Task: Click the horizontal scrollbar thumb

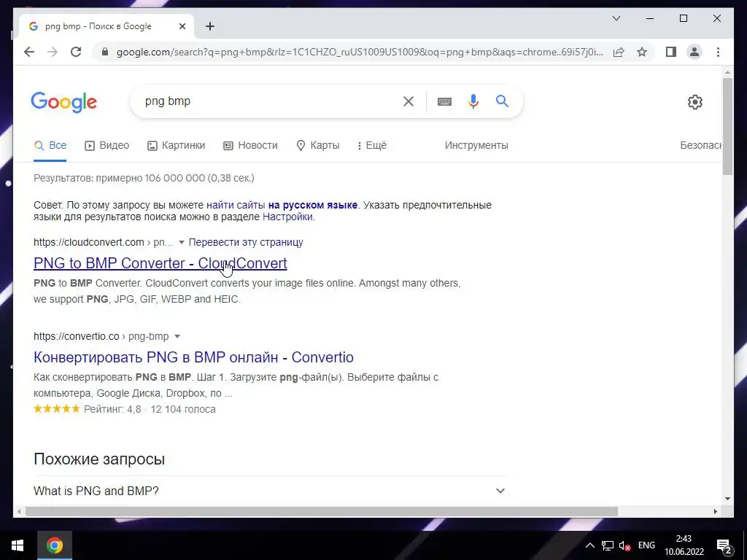Action: (322, 511)
